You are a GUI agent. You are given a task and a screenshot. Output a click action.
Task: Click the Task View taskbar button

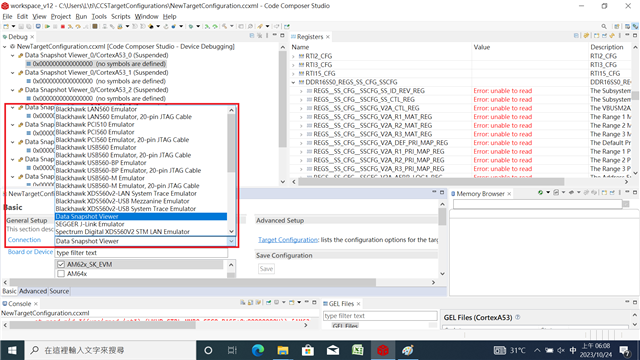click(232, 350)
